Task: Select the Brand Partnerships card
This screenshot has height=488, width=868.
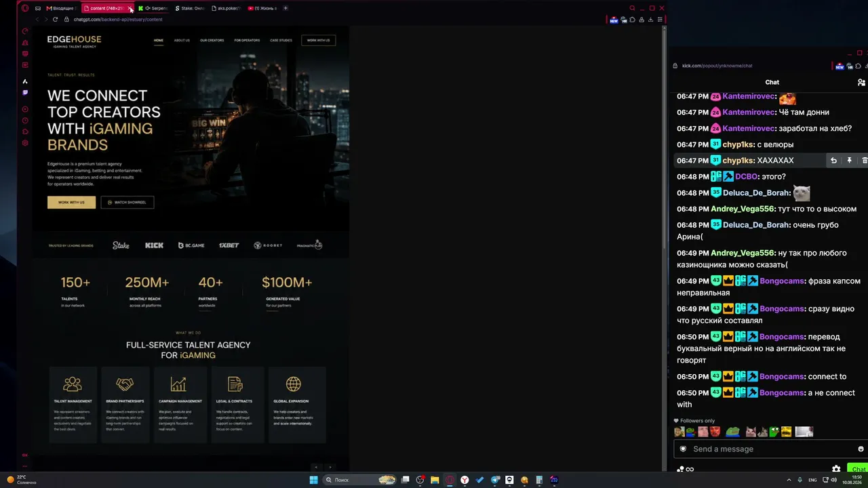Action: click(125, 405)
